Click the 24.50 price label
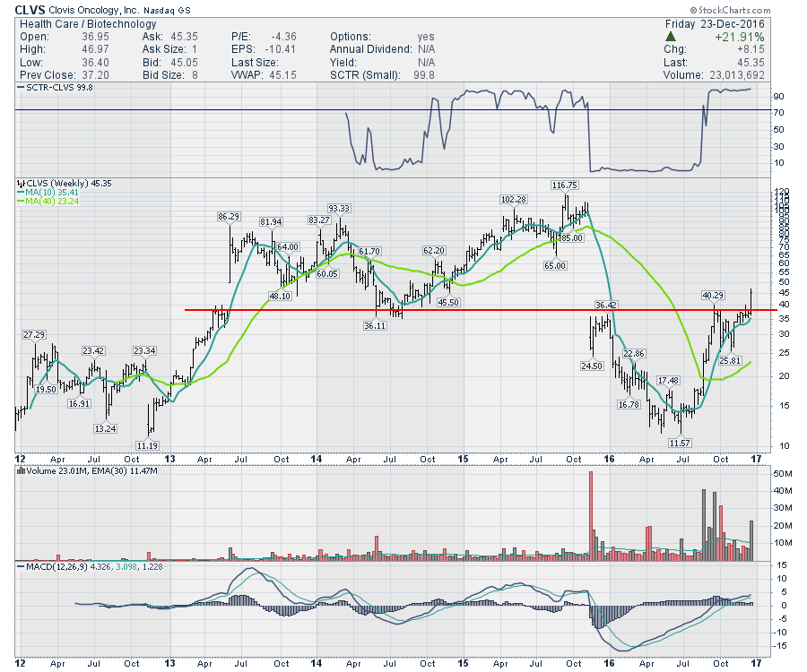807x672 pixels. (x=592, y=366)
